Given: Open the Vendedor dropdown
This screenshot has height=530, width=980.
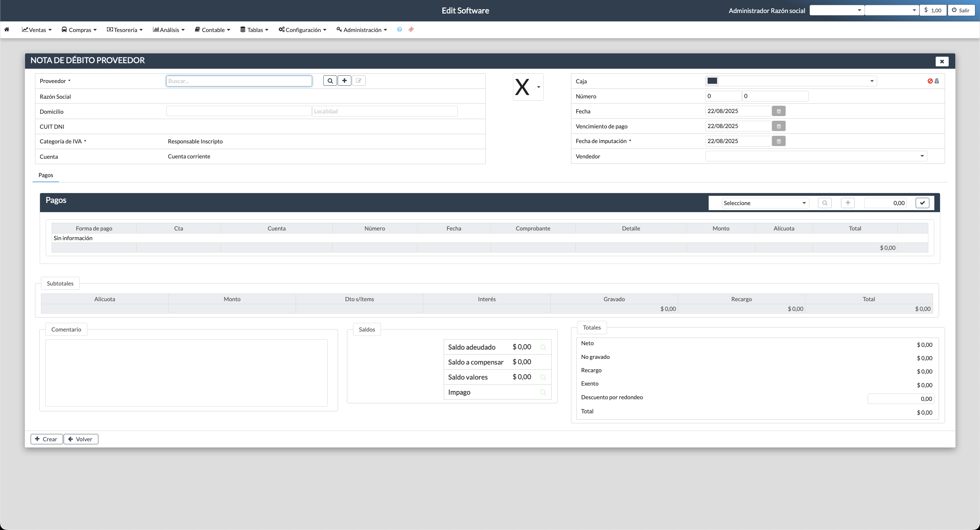Looking at the screenshot, I should [816, 156].
